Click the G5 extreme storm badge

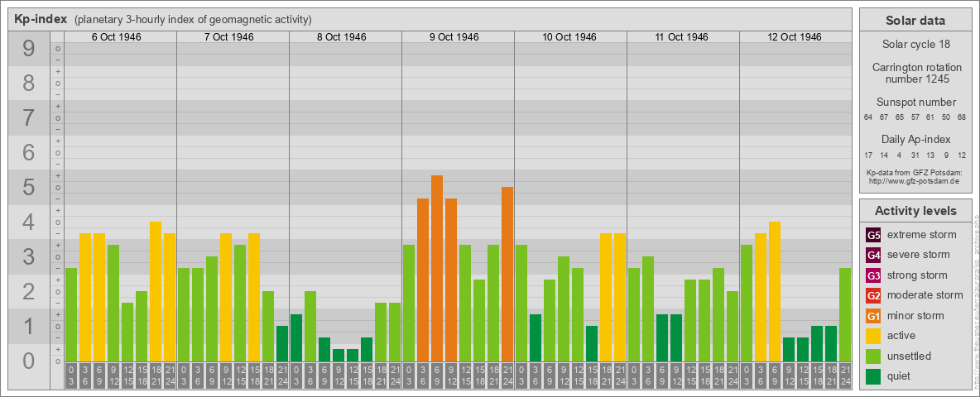click(x=873, y=235)
